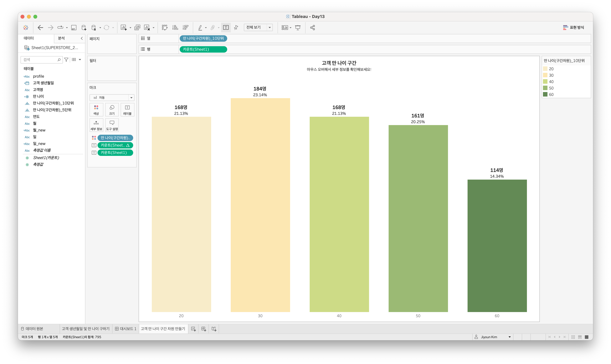Sort bars ascending via toolbar icon
The image size is (611, 364).
point(175,27)
